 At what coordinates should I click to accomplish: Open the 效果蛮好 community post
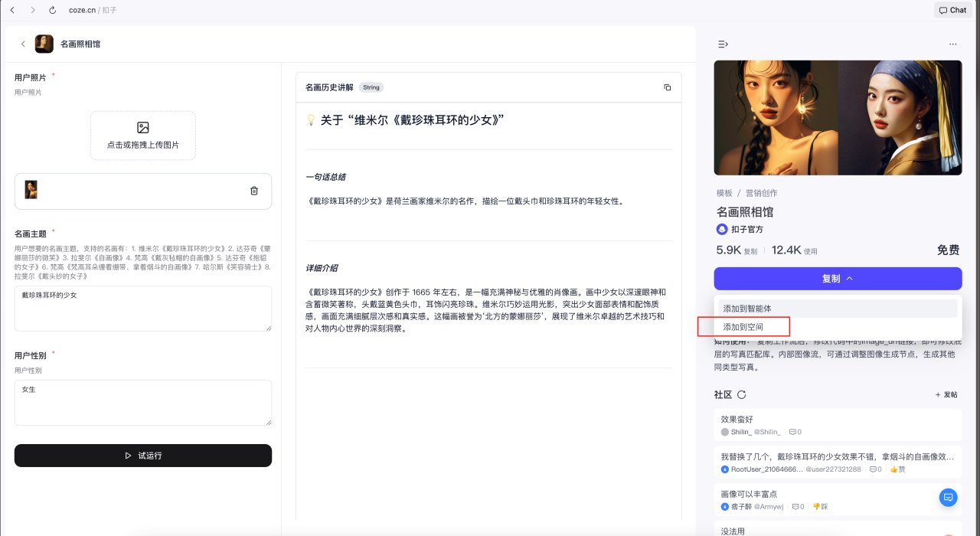coord(838,423)
